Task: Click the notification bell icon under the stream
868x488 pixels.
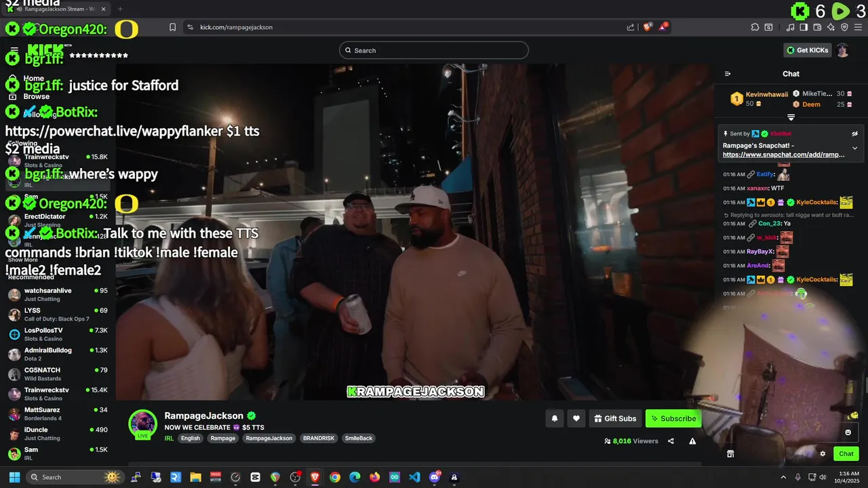Action: (x=555, y=419)
